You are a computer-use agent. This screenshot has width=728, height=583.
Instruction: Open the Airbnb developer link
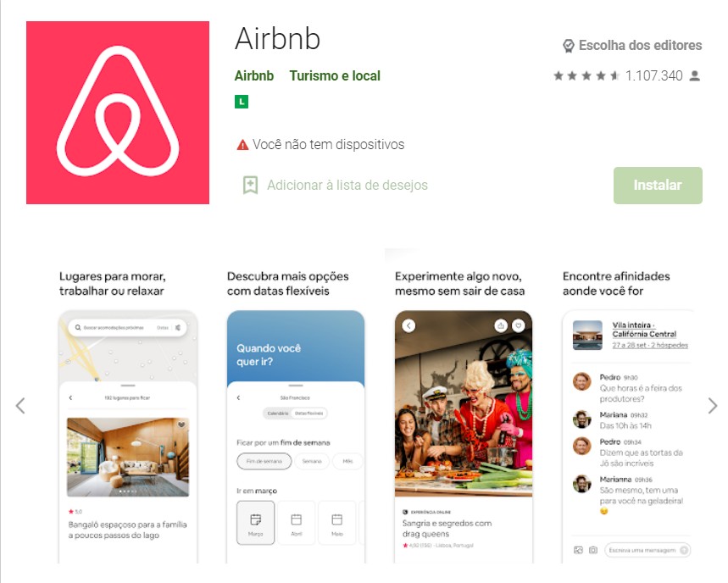coord(254,75)
